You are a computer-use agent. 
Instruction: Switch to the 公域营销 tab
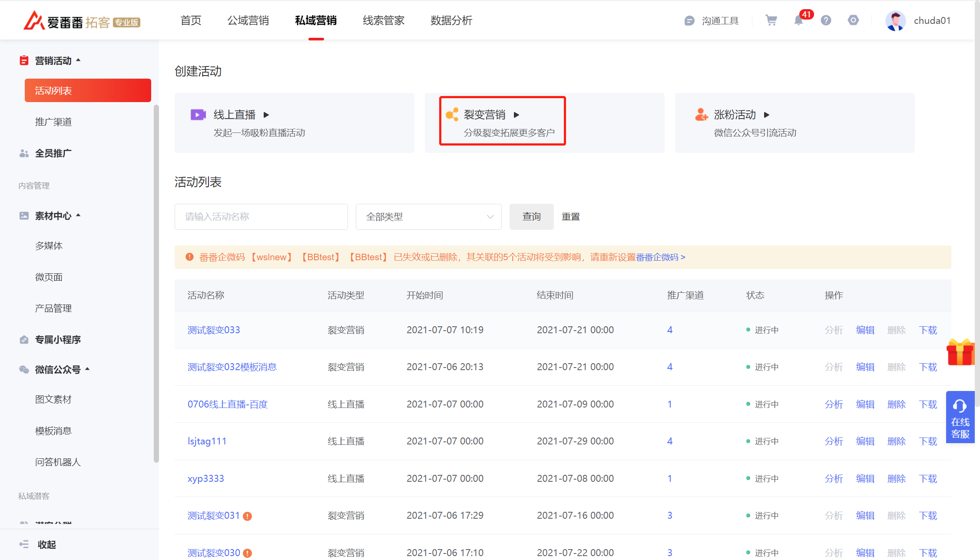click(248, 20)
